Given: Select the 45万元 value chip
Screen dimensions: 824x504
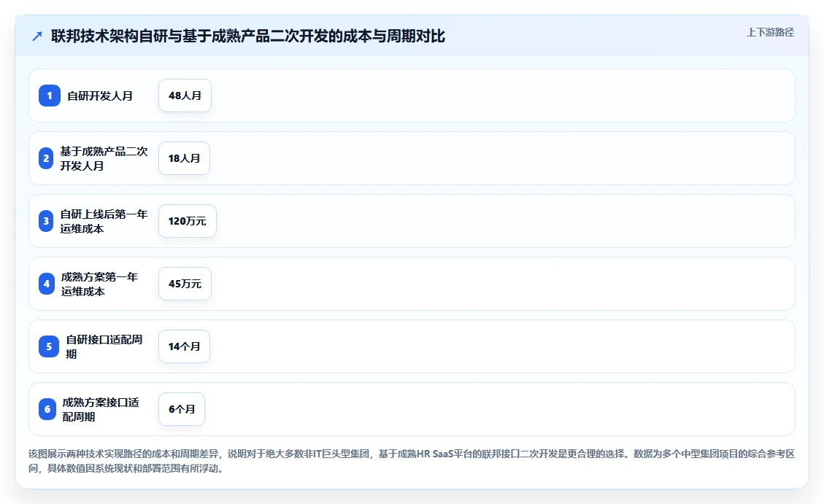Looking at the screenshot, I should click(185, 284).
